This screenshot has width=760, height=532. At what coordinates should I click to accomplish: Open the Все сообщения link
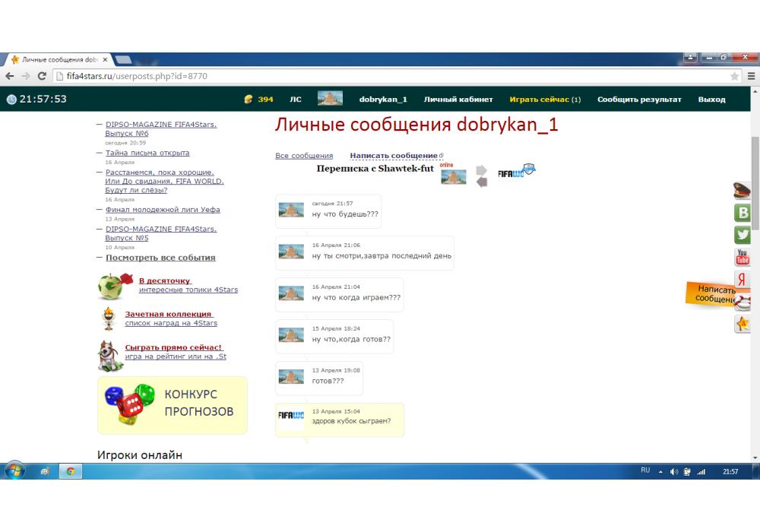304,156
